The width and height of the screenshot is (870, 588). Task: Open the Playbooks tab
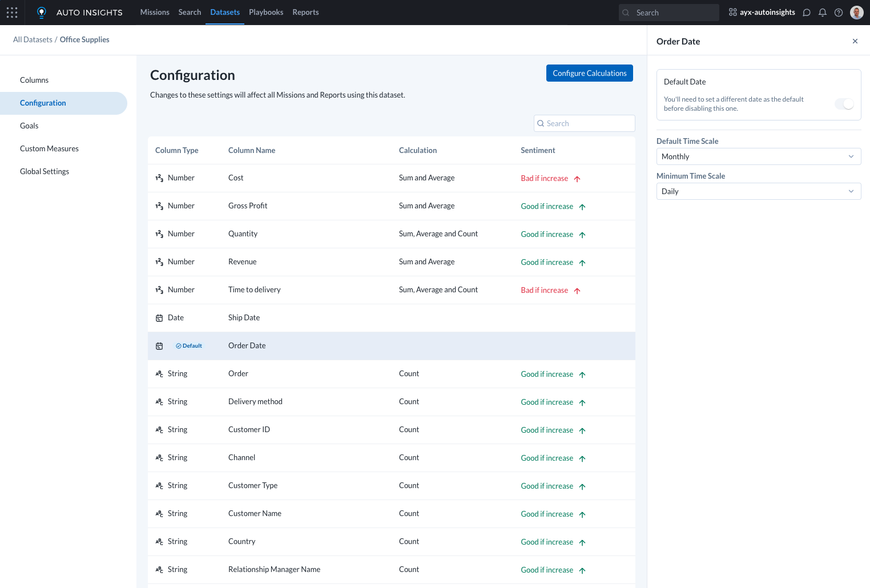tap(266, 12)
